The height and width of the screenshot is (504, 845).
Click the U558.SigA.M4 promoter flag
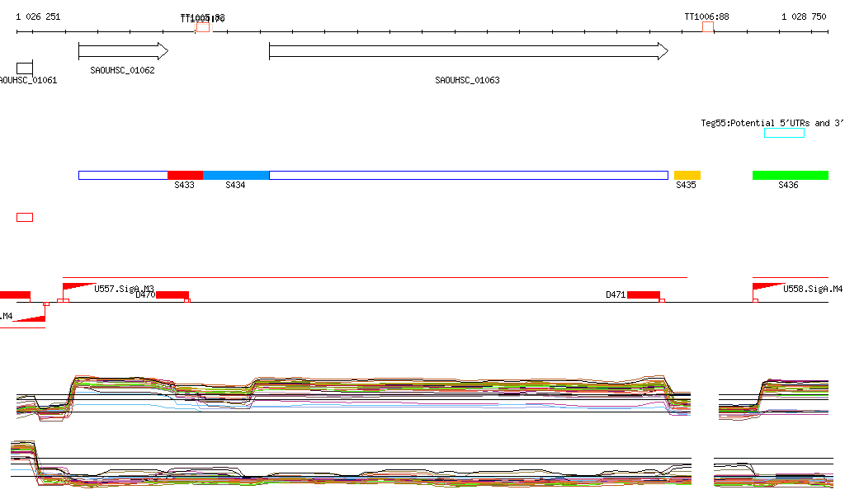pyautogui.click(x=769, y=288)
